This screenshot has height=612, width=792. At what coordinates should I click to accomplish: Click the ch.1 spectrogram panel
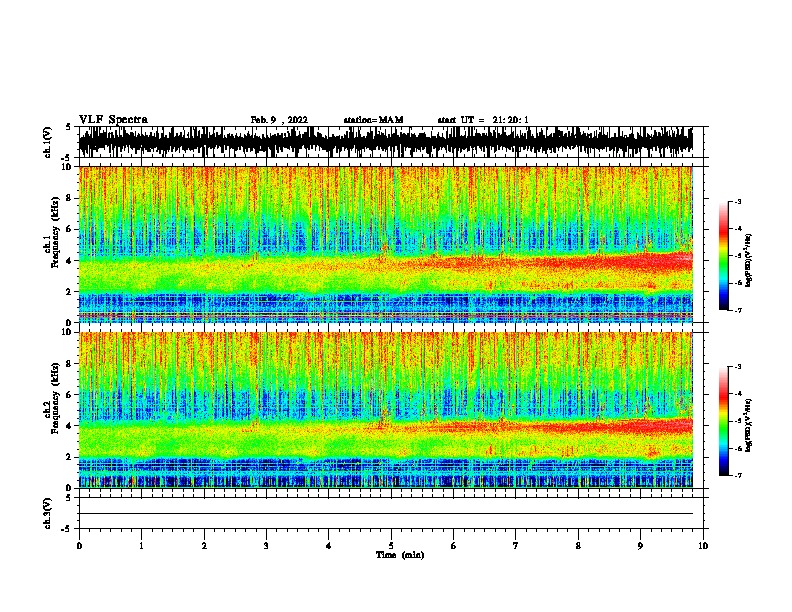tap(386, 244)
